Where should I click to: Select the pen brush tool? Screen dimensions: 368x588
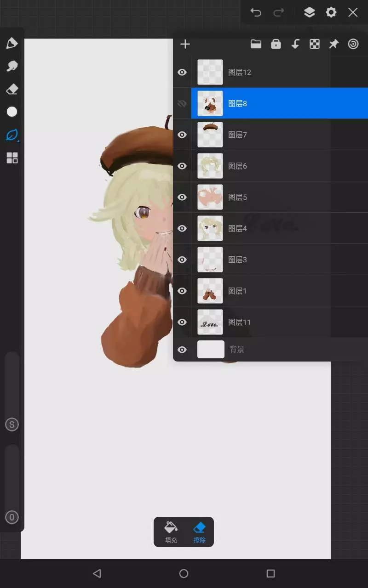point(12,43)
